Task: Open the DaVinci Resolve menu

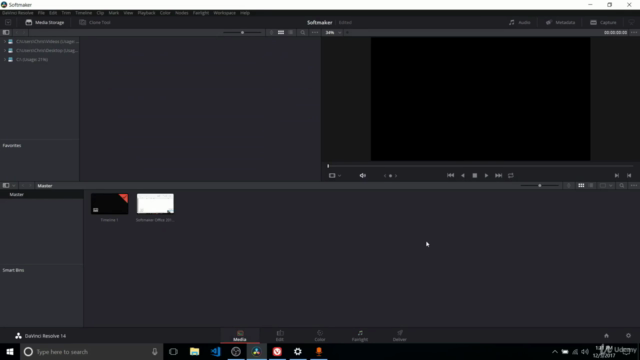Action: tap(18, 13)
